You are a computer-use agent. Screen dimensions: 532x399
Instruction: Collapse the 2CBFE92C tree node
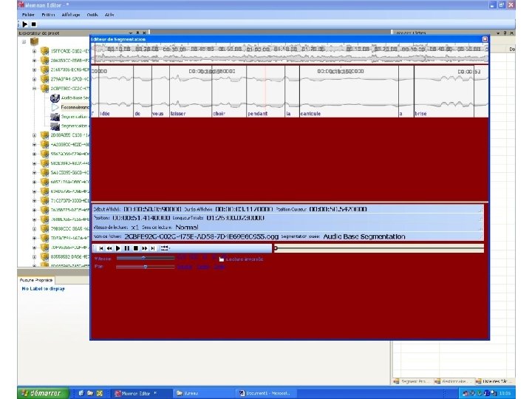(34, 89)
